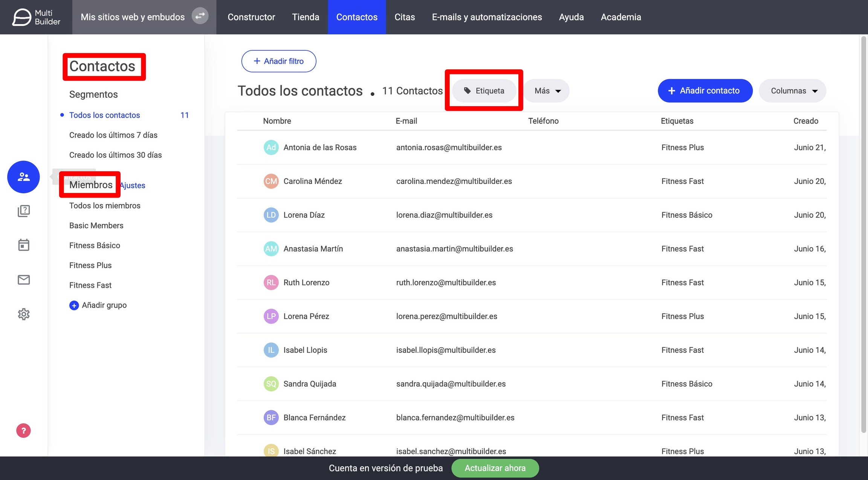Viewport: 868px width, 480px height.
Task: Open the forms sidebar icon
Action: [23, 211]
